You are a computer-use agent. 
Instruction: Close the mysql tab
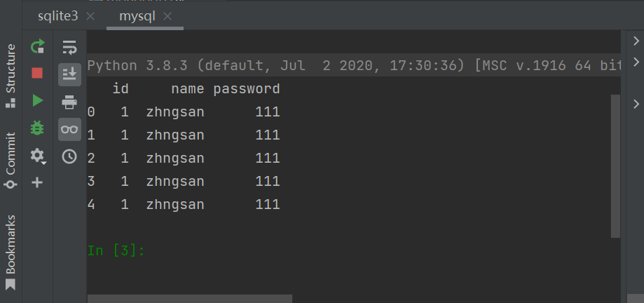(167, 16)
